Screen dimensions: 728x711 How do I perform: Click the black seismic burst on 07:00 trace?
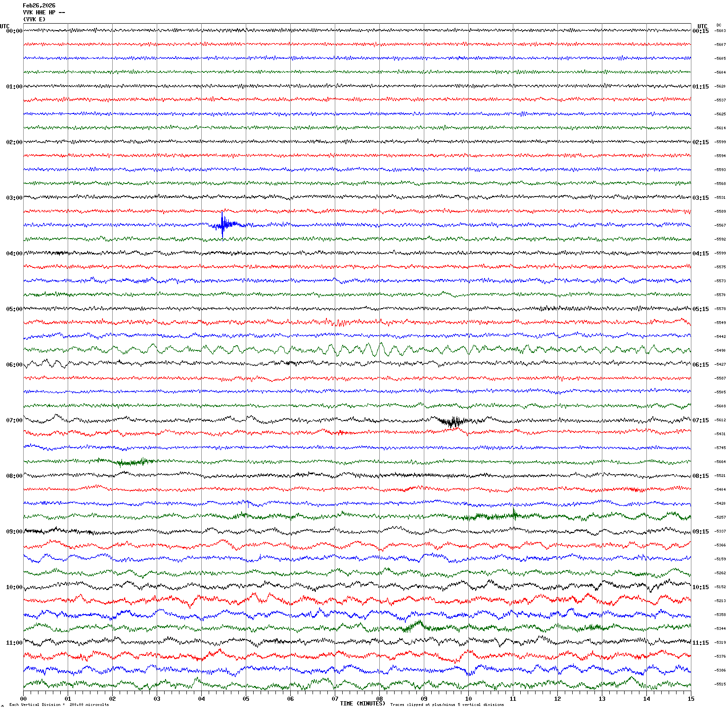454,421
